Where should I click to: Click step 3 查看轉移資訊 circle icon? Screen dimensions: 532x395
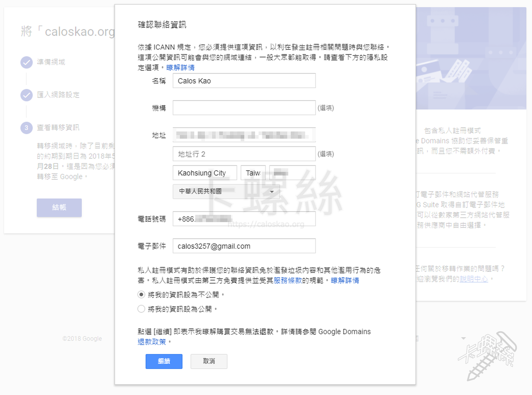click(x=27, y=128)
